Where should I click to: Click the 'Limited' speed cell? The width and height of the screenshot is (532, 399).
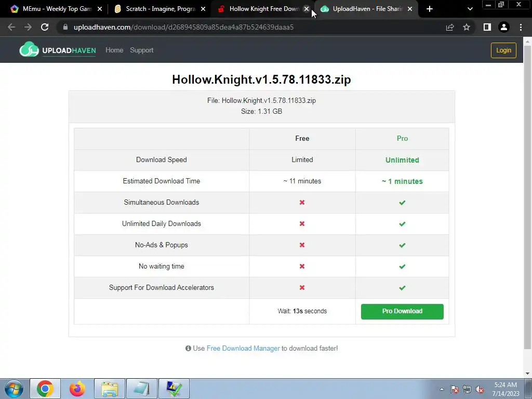click(x=302, y=159)
